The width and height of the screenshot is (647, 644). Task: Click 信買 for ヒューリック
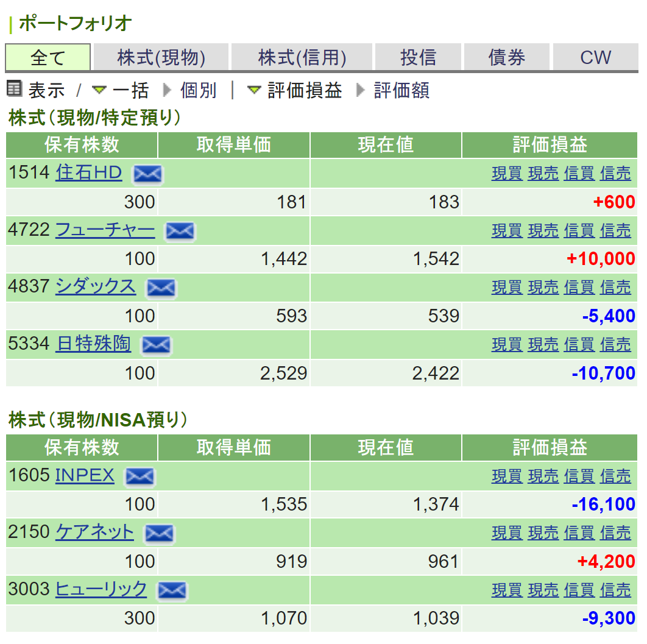click(579, 590)
